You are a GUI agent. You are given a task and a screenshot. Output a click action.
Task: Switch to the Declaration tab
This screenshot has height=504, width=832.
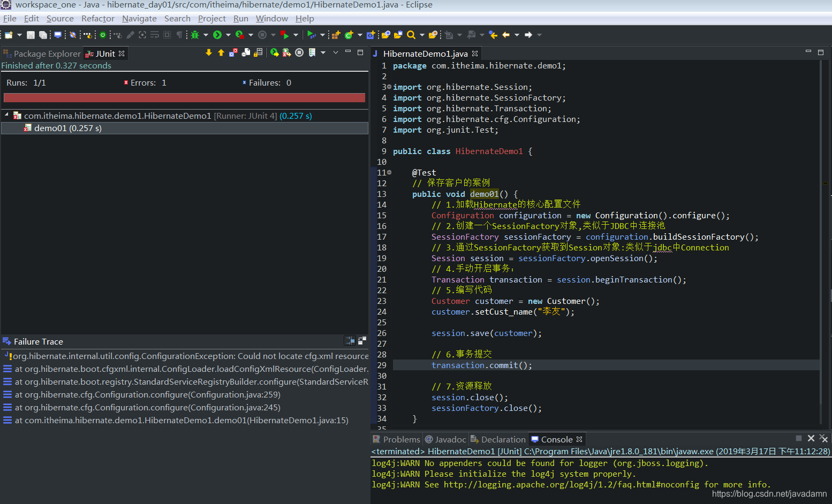click(x=498, y=439)
